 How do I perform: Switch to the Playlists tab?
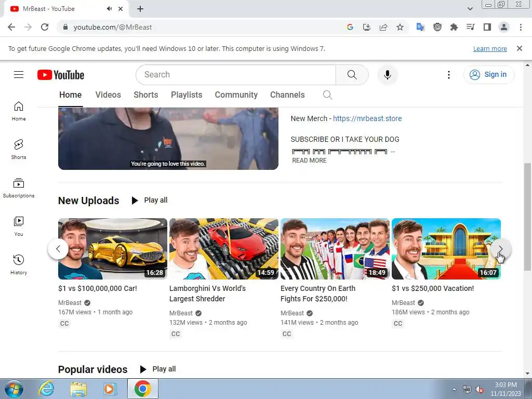[x=187, y=95]
